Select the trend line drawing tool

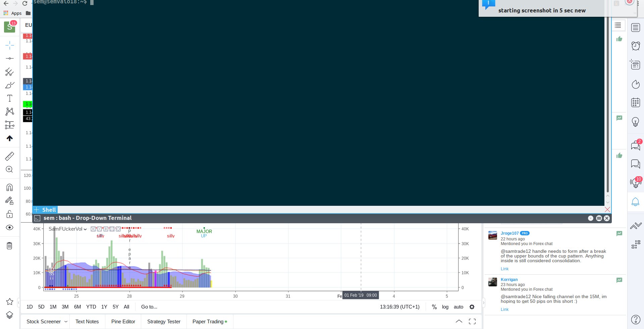pos(9,58)
